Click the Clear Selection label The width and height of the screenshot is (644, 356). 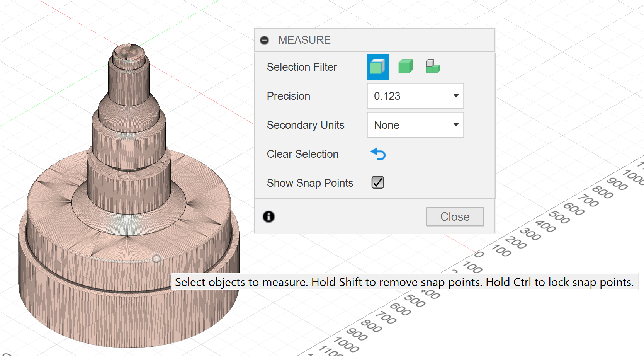(x=302, y=154)
